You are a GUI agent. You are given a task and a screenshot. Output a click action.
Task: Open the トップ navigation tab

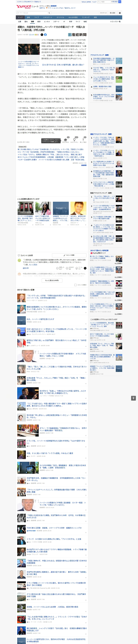click(x=20, y=17)
